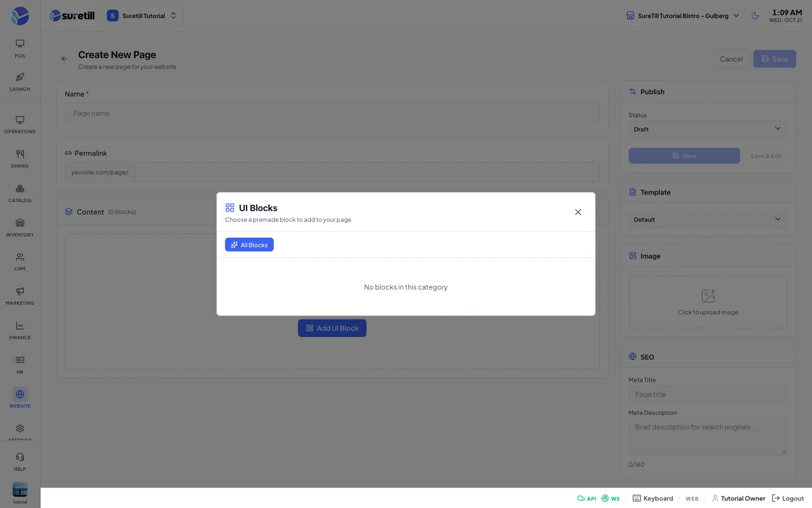Open the POS section in sidebar
Viewport: 812px width, 508px height.
pyautogui.click(x=20, y=49)
